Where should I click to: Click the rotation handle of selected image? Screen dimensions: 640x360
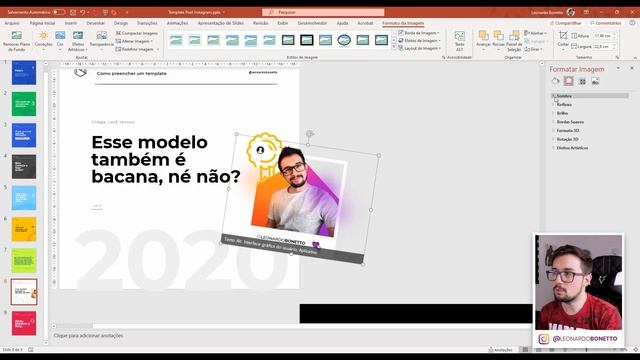pyautogui.click(x=309, y=133)
